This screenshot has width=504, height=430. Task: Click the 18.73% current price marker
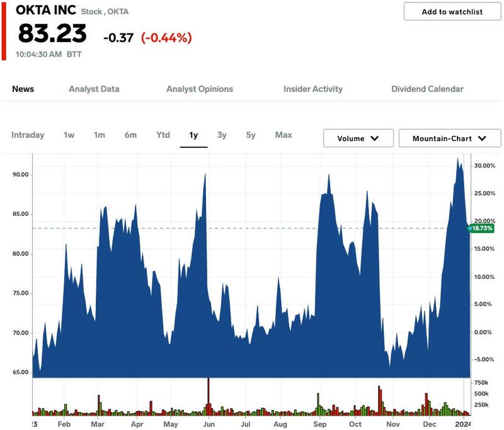(481, 229)
